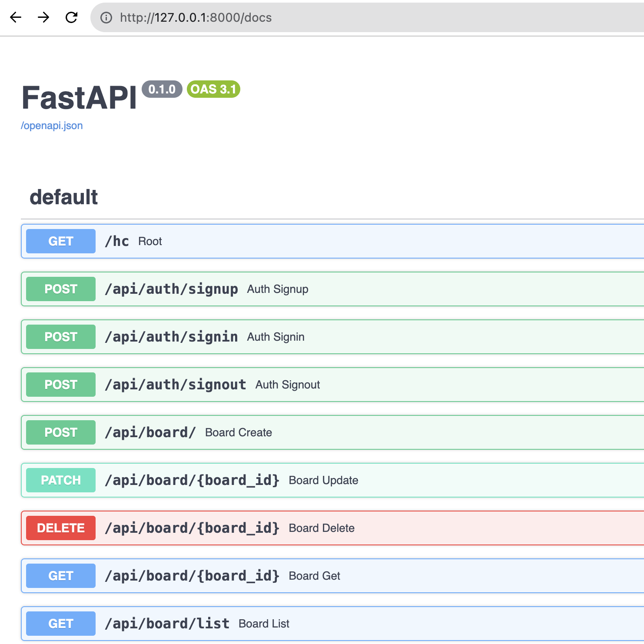Focus the address bar URL field
644x644 pixels.
tap(367, 17)
